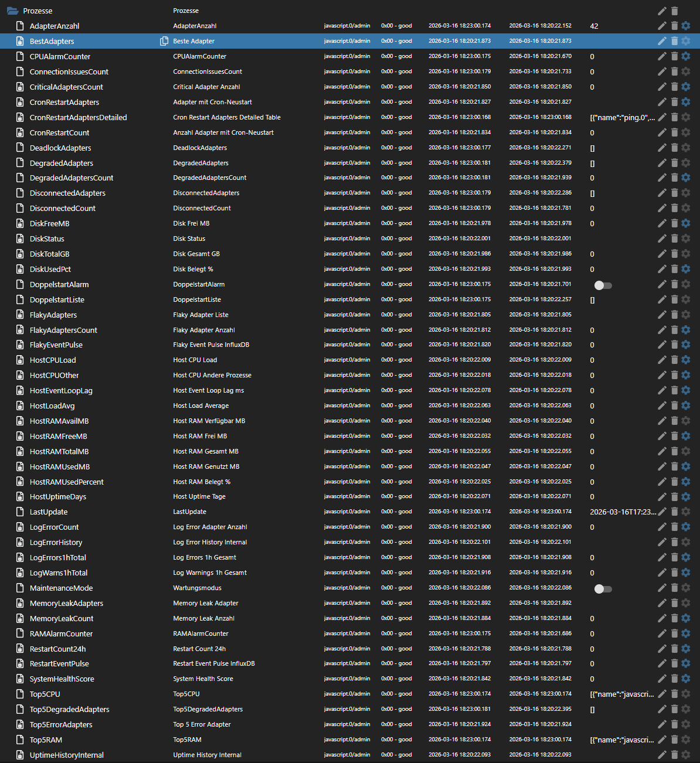Viewport: 700px width, 763px height.
Task: Click 'Memory Leak Adapter' description
Action: [x=206, y=603]
